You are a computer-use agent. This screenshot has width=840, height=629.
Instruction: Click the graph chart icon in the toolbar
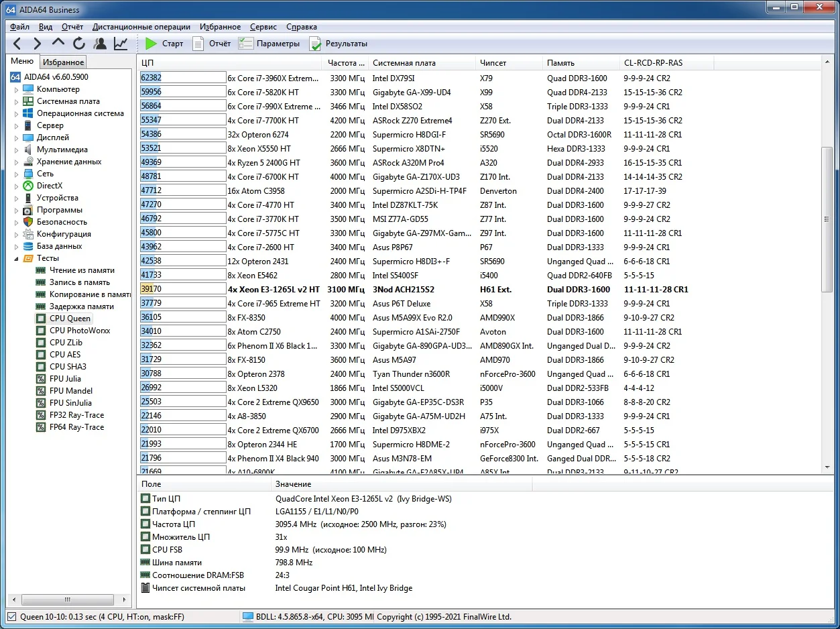click(121, 44)
